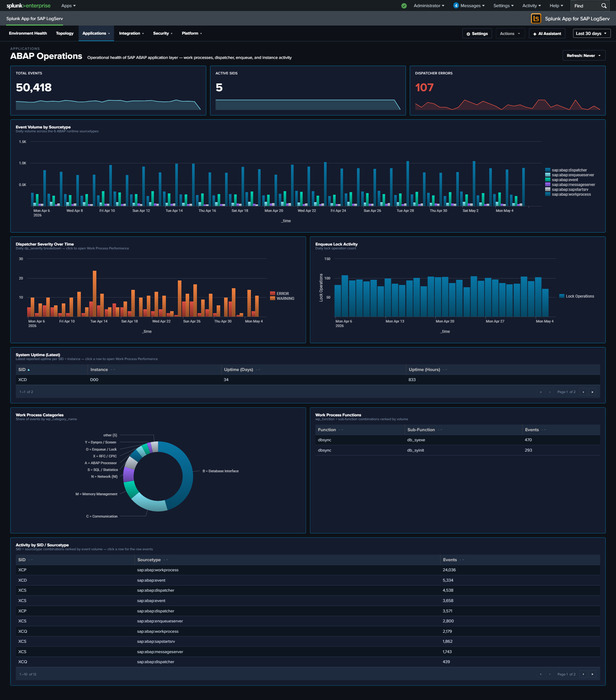Open the Integration nav menu
Image resolution: width=616 pixels, height=700 pixels.
[x=132, y=33]
